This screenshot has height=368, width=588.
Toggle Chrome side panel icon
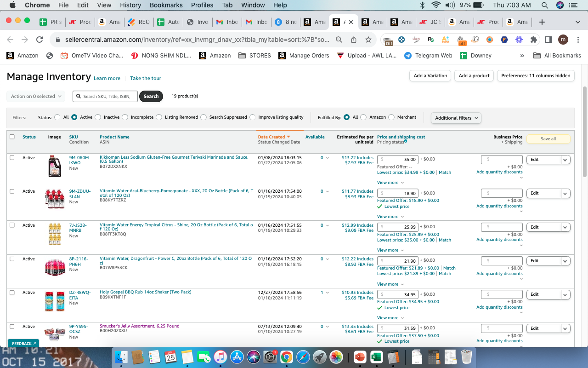(x=548, y=40)
